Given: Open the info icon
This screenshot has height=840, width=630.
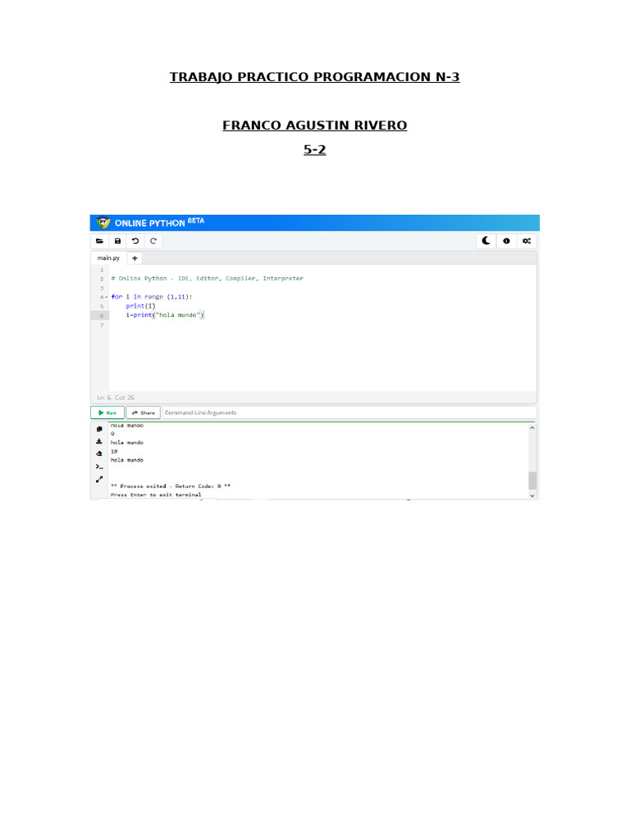Looking at the screenshot, I should coord(506,241).
